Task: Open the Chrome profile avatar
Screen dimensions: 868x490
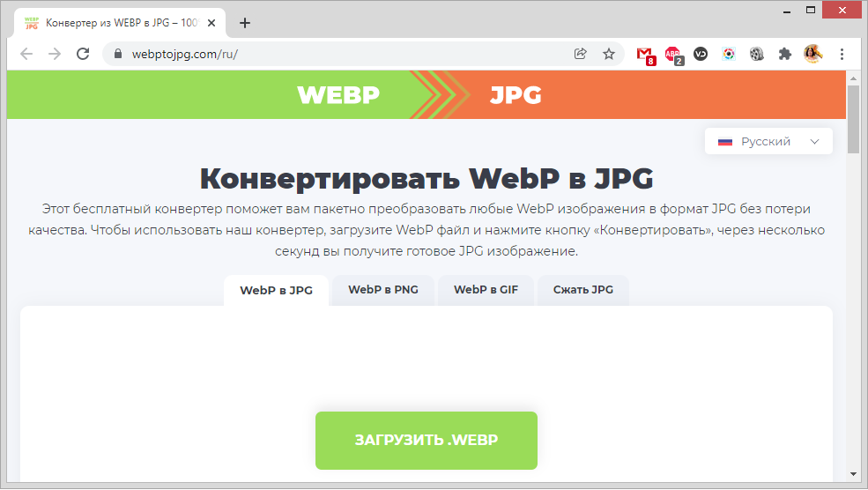Action: coord(812,54)
